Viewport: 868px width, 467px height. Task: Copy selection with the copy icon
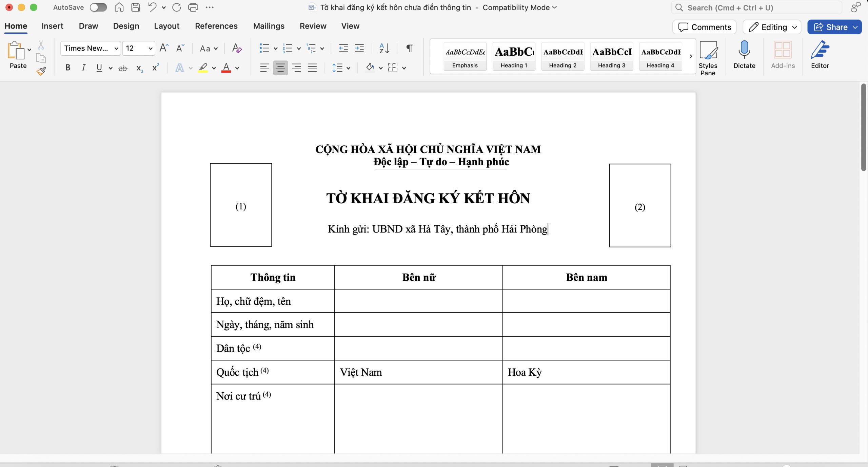tap(41, 58)
